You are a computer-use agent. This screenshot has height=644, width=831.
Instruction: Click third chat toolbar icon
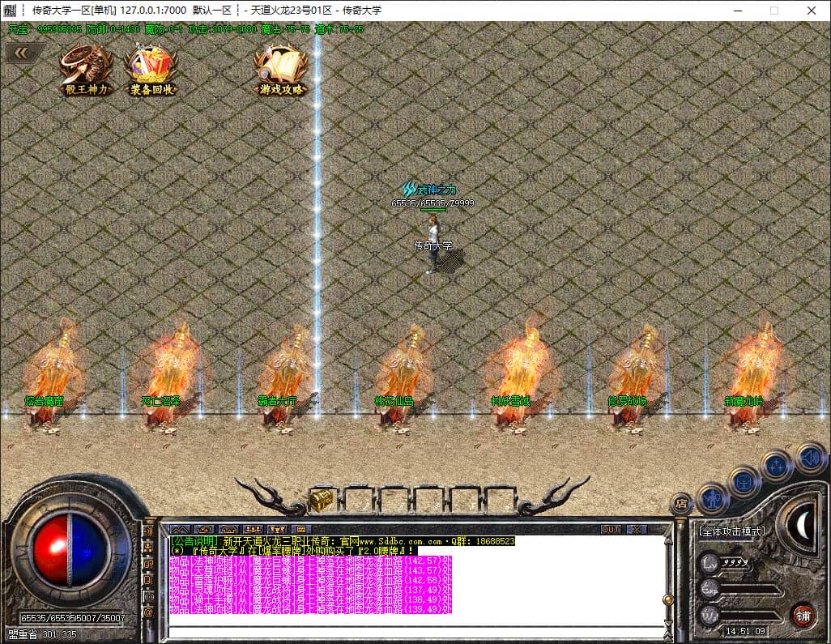tap(228, 529)
